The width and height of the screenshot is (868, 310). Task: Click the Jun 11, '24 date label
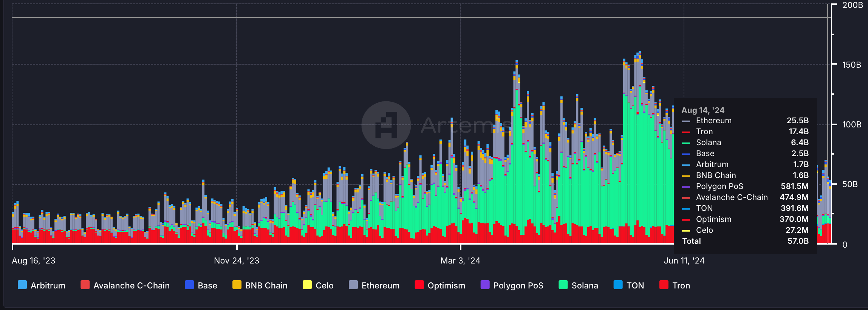(x=684, y=260)
